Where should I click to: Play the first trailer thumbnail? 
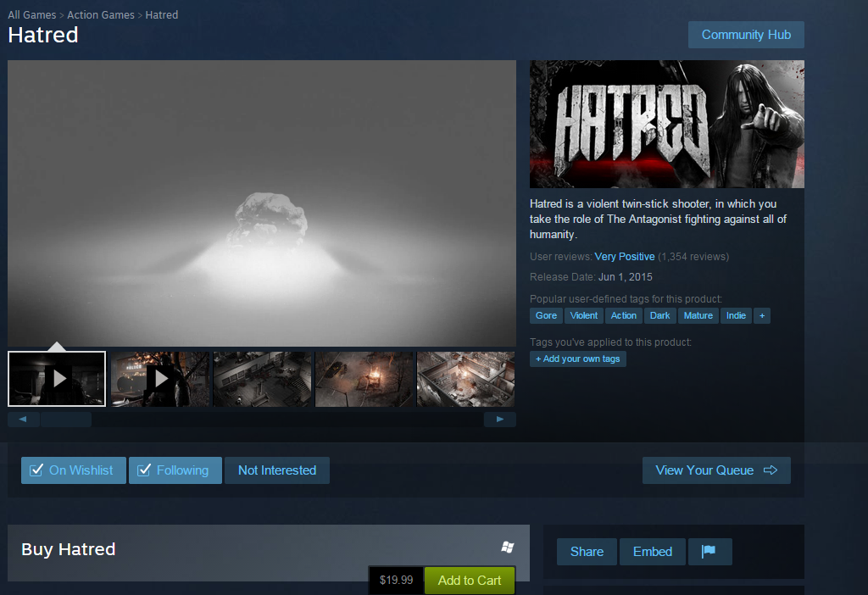click(x=57, y=379)
